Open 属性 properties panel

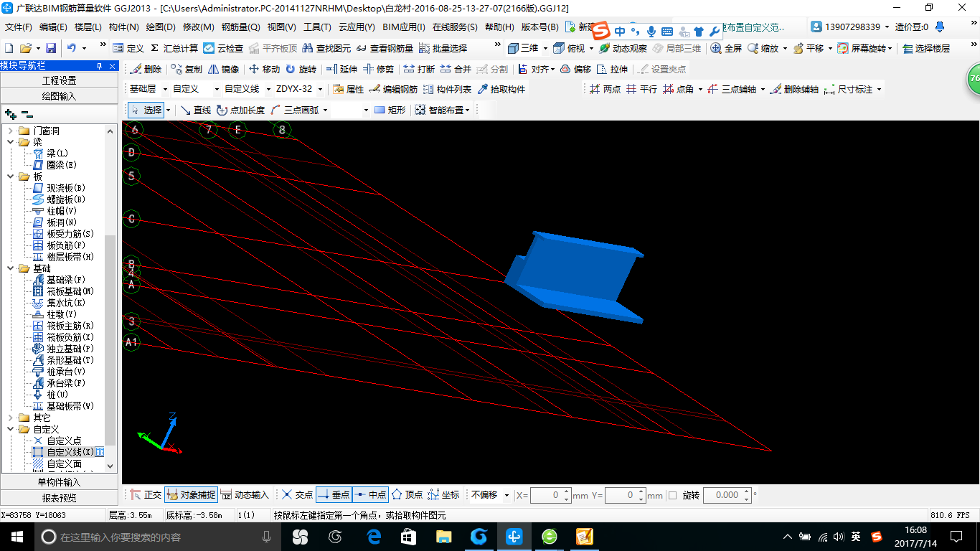pyautogui.click(x=349, y=89)
